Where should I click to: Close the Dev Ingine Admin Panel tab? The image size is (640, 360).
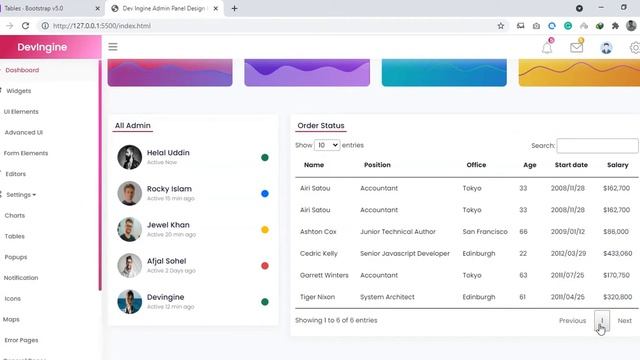[x=216, y=8]
